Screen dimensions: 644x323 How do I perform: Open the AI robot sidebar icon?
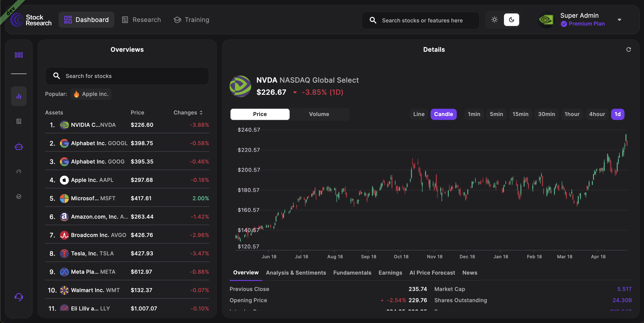[x=19, y=146]
